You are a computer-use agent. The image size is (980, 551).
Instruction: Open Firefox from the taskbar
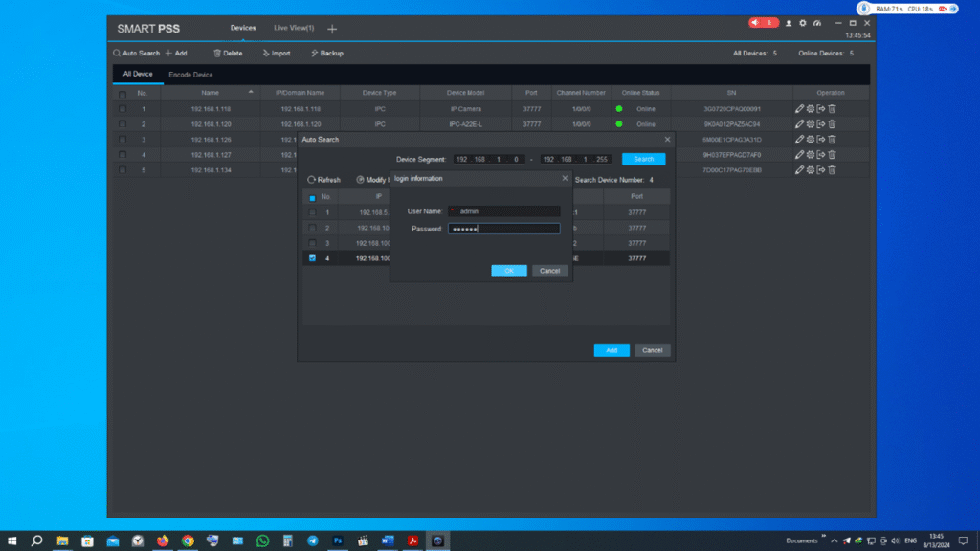point(163,540)
